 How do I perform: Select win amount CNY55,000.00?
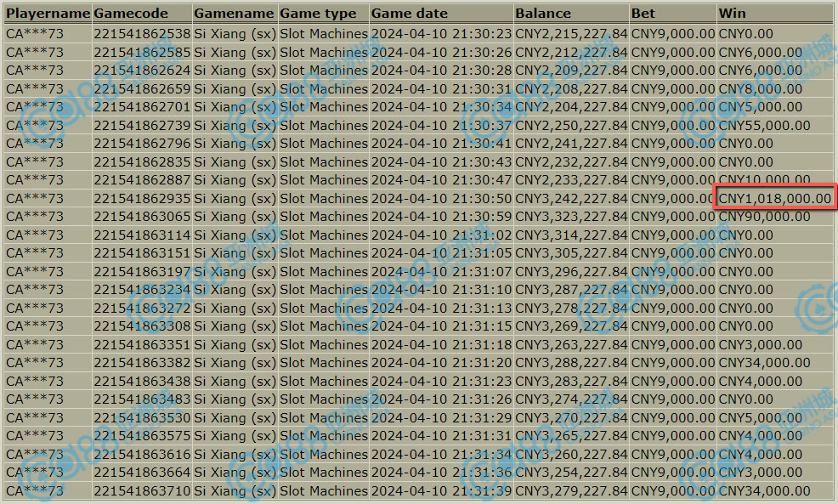click(764, 126)
